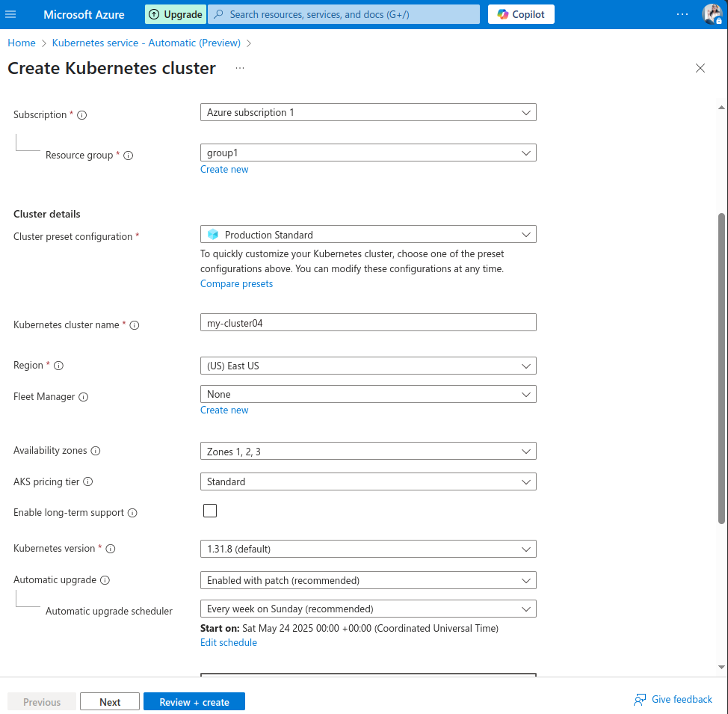Image resolution: width=728 pixels, height=714 pixels.
Task: Click info icon beside AKS pricing tier
Action: pos(88,482)
